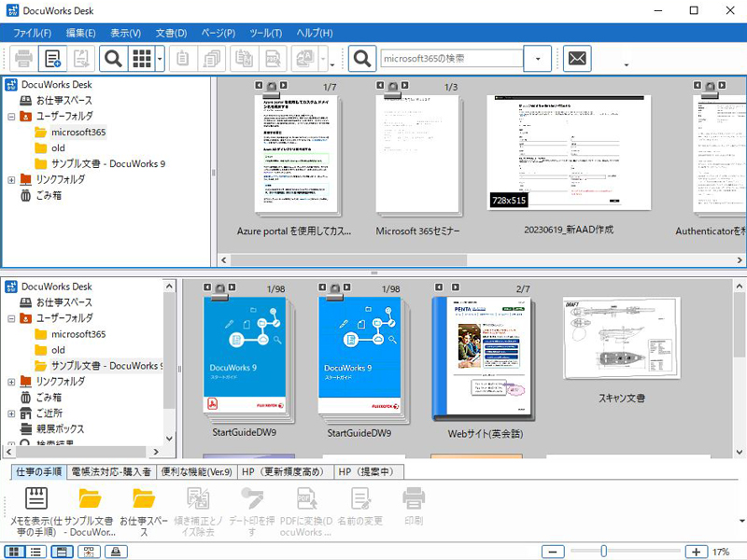This screenshot has height=560, width=747.
Task: Select the 20230619_新AAD作成 thumbnail
Action: pos(569,152)
